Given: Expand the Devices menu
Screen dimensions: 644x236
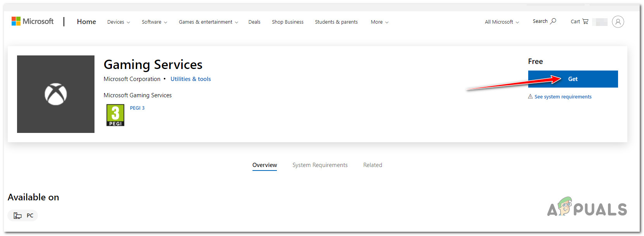Looking at the screenshot, I should pyautogui.click(x=118, y=22).
